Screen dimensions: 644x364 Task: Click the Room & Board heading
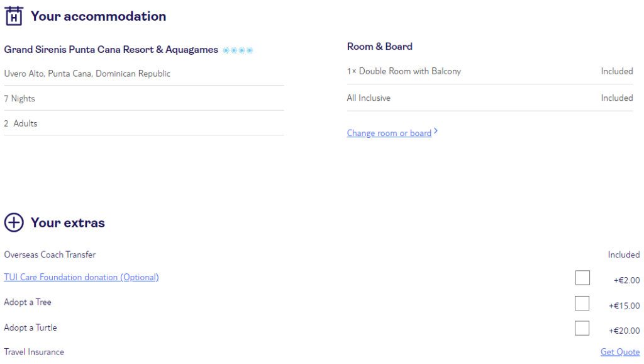[x=379, y=47]
